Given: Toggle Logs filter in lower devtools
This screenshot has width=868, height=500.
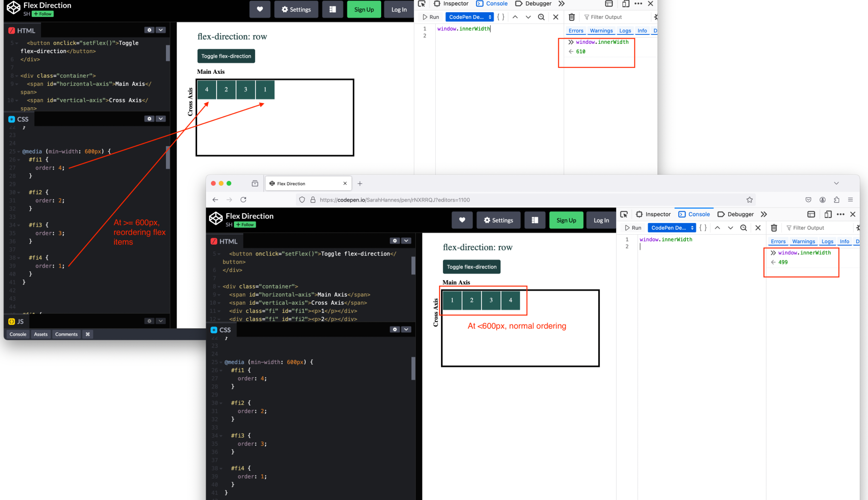Looking at the screenshot, I should click(x=827, y=241).
